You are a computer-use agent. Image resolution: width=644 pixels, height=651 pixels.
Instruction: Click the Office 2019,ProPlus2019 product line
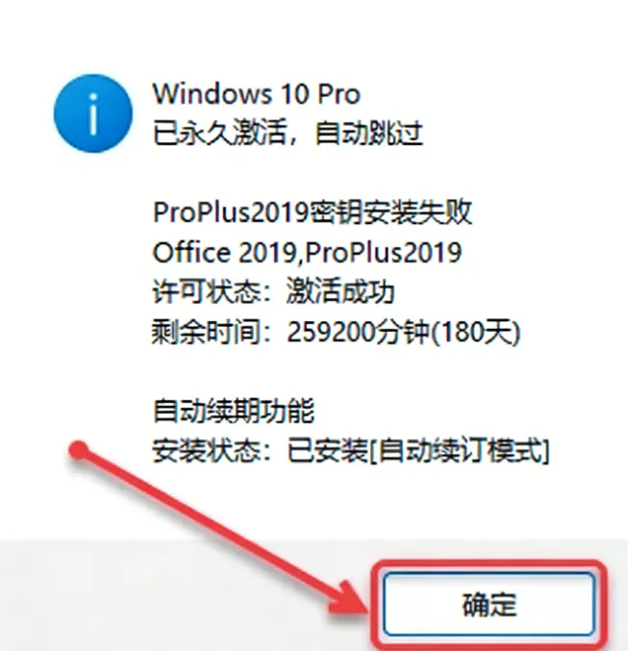tap(307, 253)
